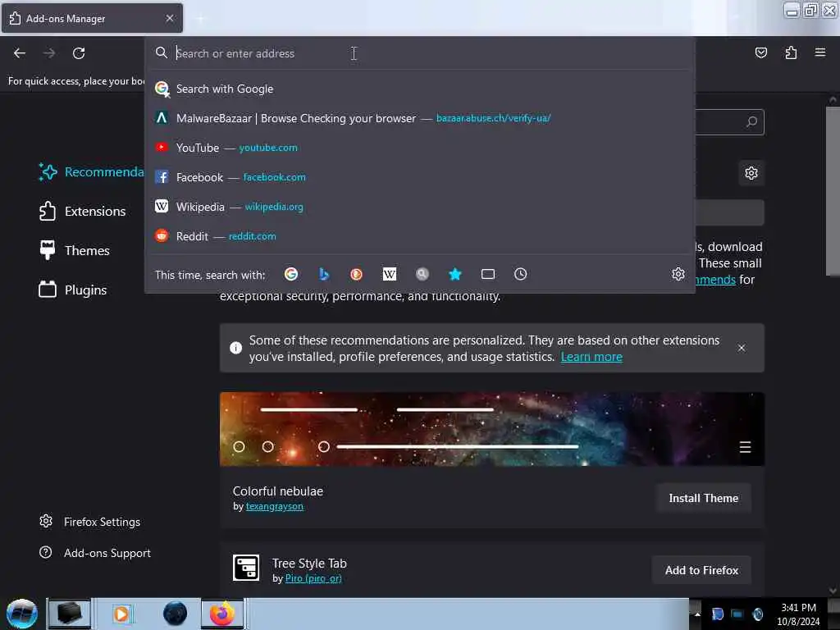Viewport: 840px width, 630px height.
Task: Add Tree Style Tab to Firefox
Action: (701, 571)
